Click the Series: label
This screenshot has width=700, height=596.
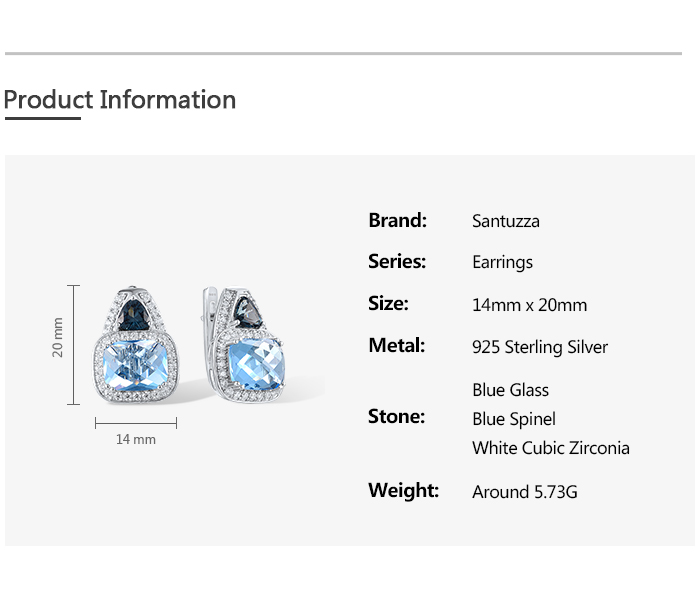point(397,261)
